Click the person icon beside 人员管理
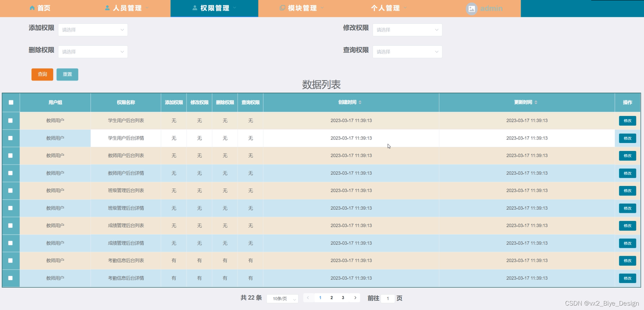 [x=107, y=8]
